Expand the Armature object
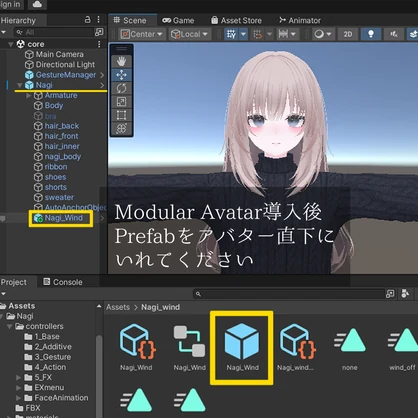This screenshot has width=418, height=418. point(29,95)
